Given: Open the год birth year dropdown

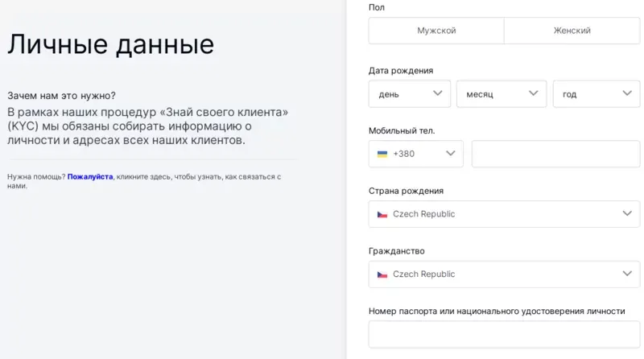Looking at the screenshot, I should (597, 94).
